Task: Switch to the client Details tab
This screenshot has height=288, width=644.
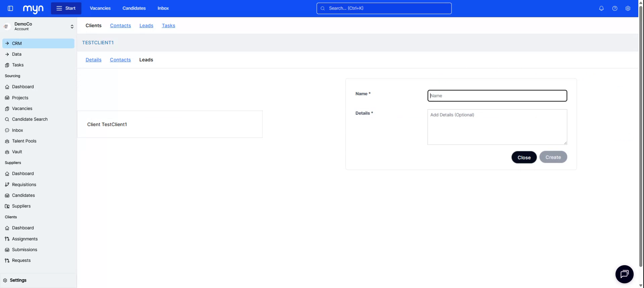Action: click(93, 60)
